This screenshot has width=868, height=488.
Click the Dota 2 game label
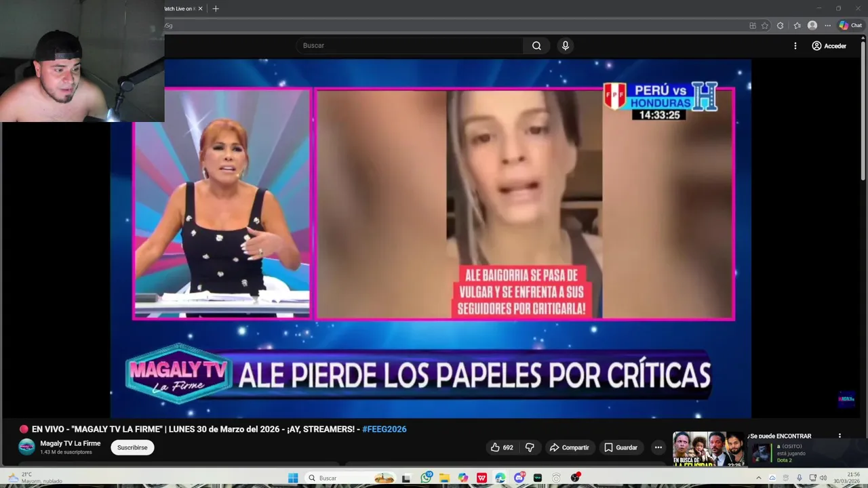784,460
